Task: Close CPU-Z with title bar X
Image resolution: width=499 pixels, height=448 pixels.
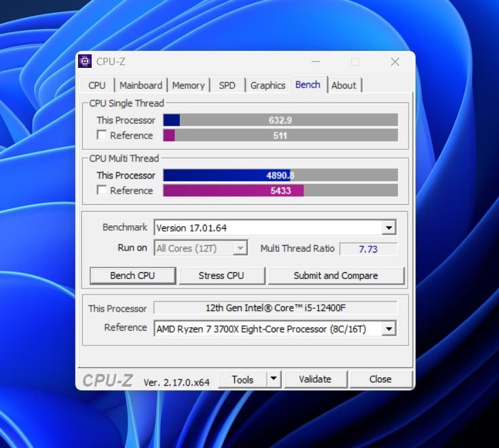Action: coord(395,62)
